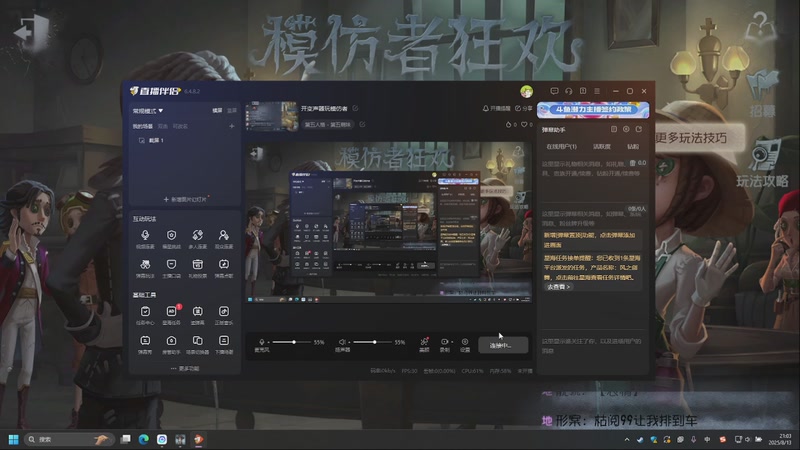Expand 更多功能 at panel bottom

coord(185,368)
